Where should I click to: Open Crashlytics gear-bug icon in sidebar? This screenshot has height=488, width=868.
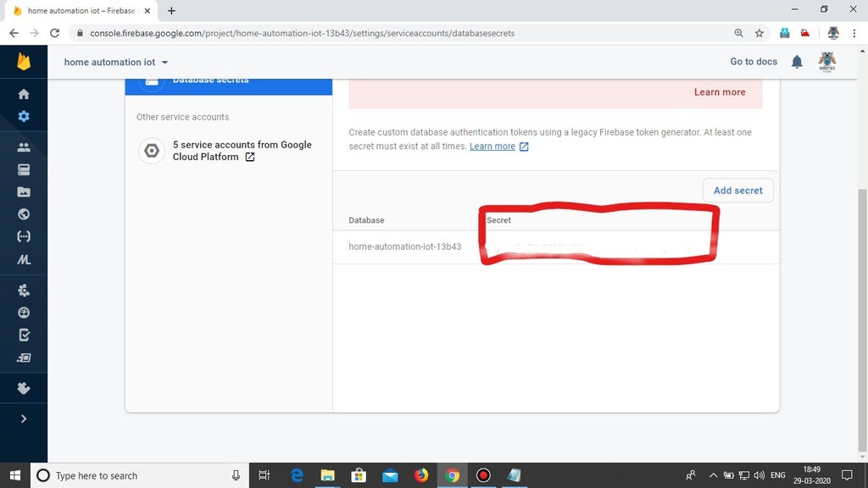point(23,290)
